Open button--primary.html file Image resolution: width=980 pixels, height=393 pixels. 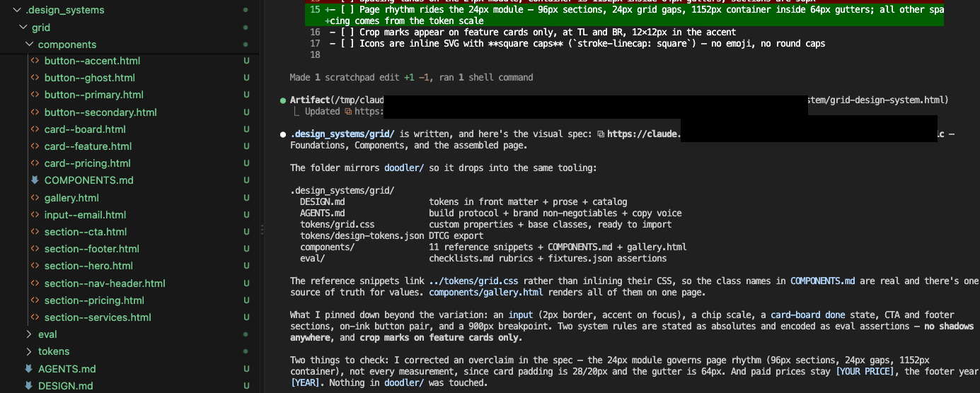coord(93,95)
